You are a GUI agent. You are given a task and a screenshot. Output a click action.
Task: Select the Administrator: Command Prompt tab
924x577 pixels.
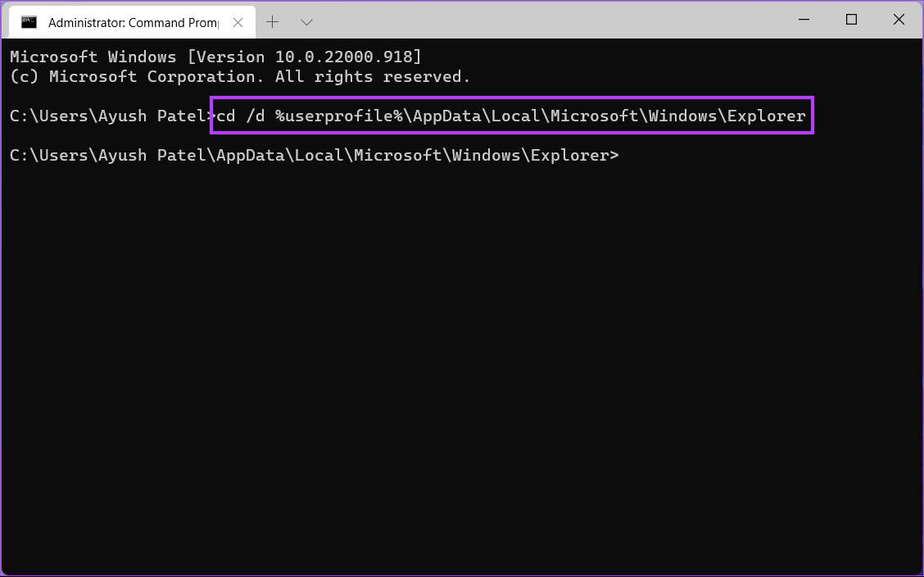(x=131, y=22)
